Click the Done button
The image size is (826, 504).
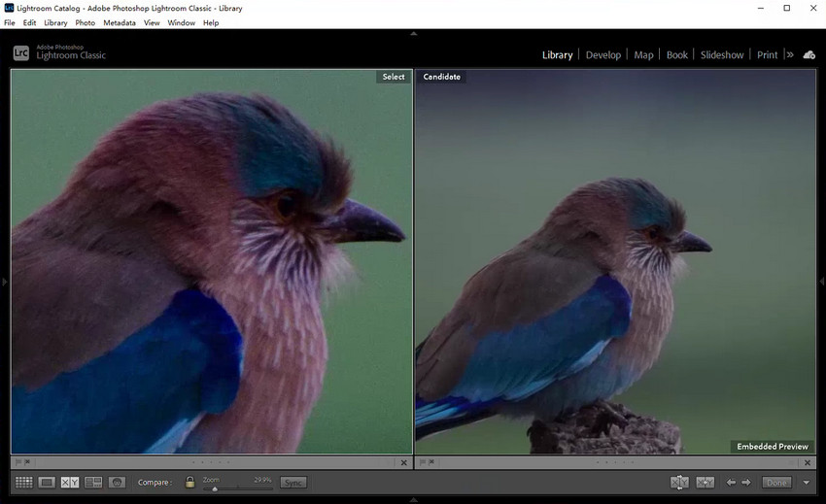pyautogui.click(x=776, y=483)
